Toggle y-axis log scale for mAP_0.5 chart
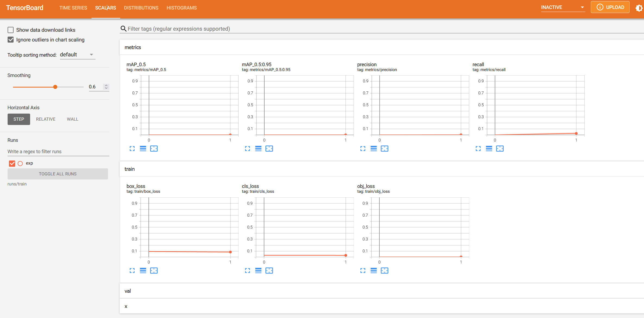The width and height of the screenshot is (644, 318). 143,149
